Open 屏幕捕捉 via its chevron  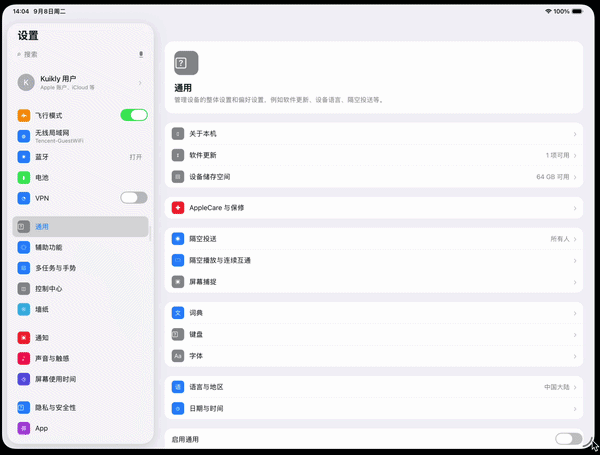pos(575,282)
